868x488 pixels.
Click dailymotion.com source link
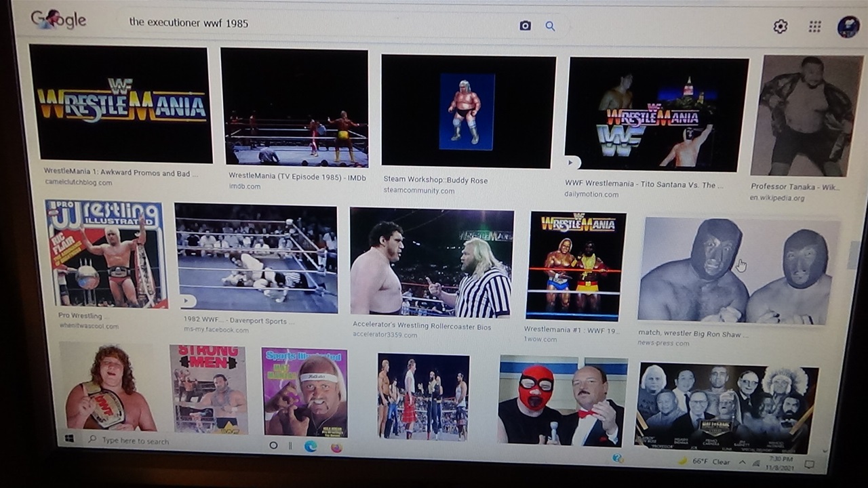pos(591,195)
